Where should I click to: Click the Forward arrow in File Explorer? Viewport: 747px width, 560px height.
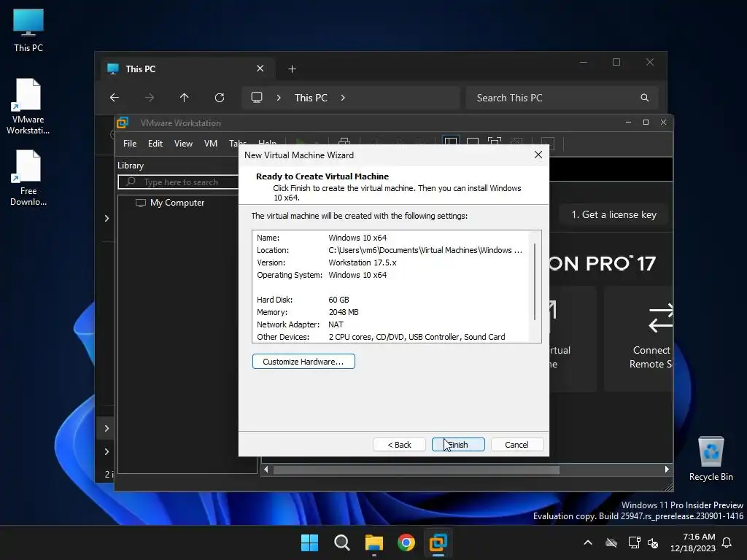click(150, 98)
